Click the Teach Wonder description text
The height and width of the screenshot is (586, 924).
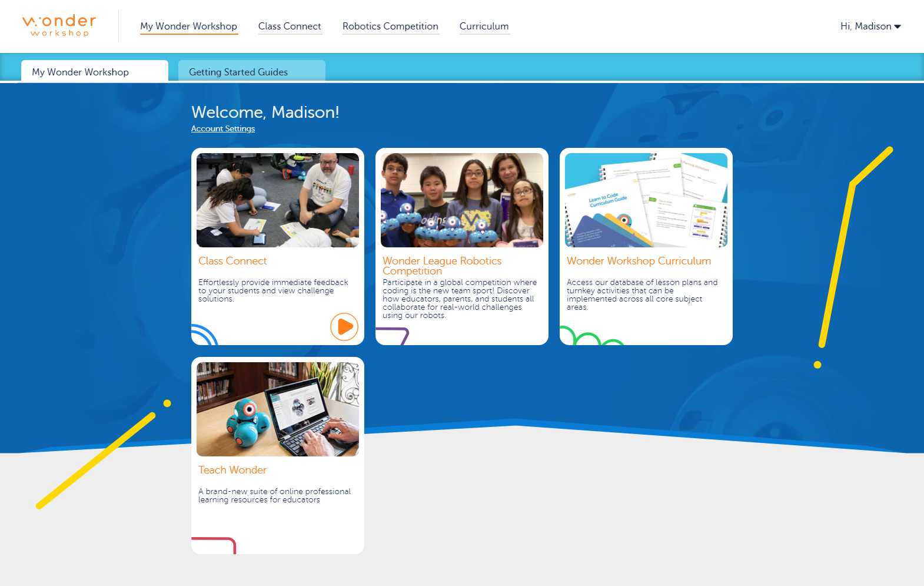click(274, 495)
